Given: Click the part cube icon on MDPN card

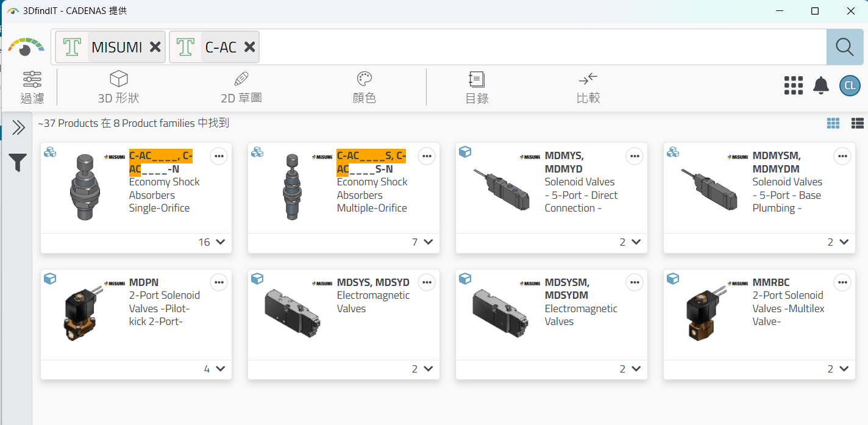Looking at the screenshot, I should pos(50,279).
